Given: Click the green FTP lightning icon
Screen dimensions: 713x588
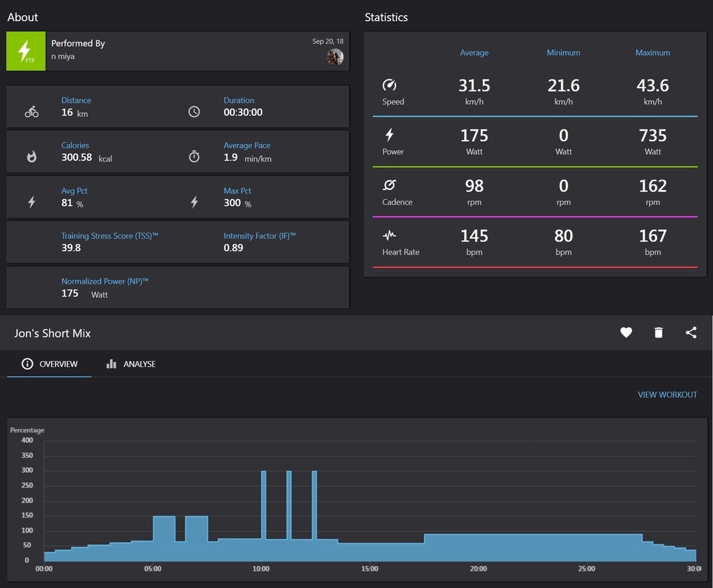Looking at the screenshot, I should [26, 51].
